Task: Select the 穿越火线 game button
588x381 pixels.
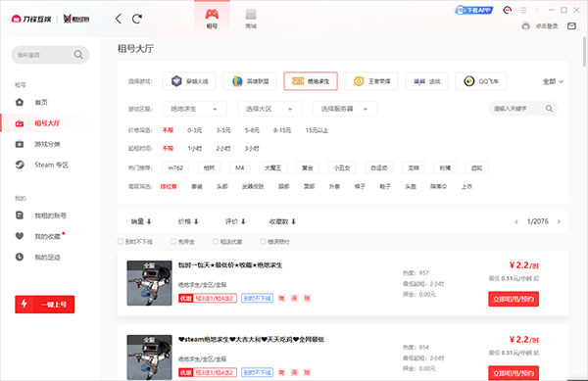Action: click(189, 81)
